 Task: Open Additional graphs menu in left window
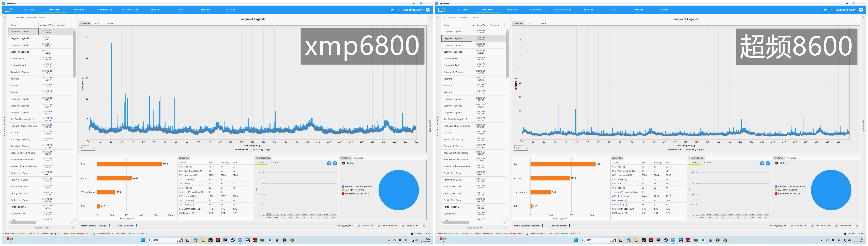pos(136,226)
